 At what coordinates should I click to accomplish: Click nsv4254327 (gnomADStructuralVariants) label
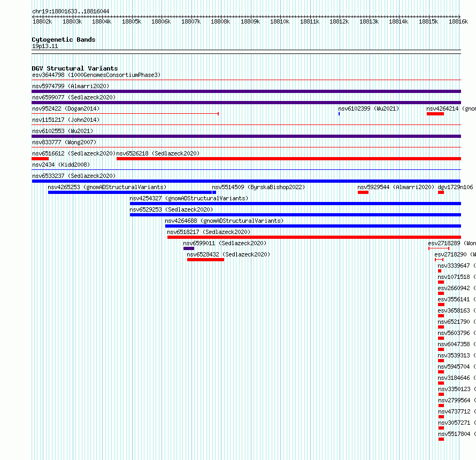(189, 198)
